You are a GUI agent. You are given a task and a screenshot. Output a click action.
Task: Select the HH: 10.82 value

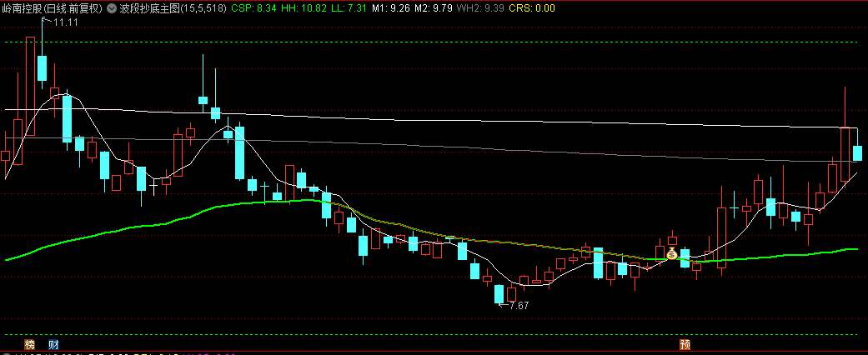[304, 8]
